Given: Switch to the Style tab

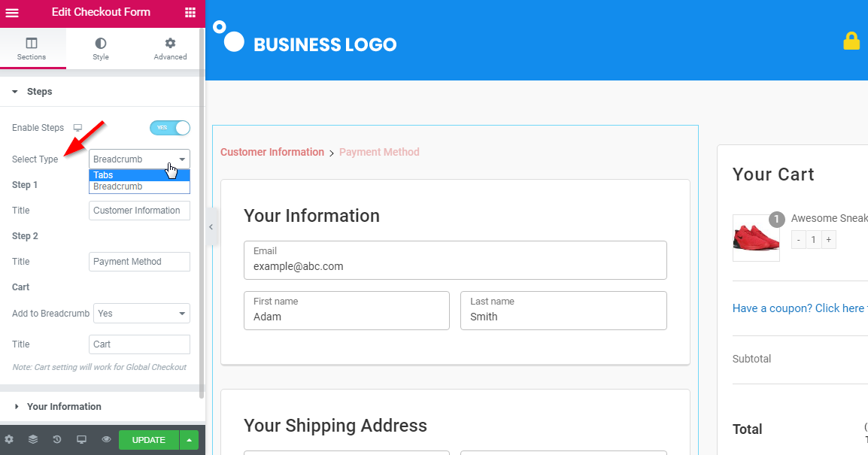Looking at the screenshot, I should pyautogui.click(x=101, y=49).
